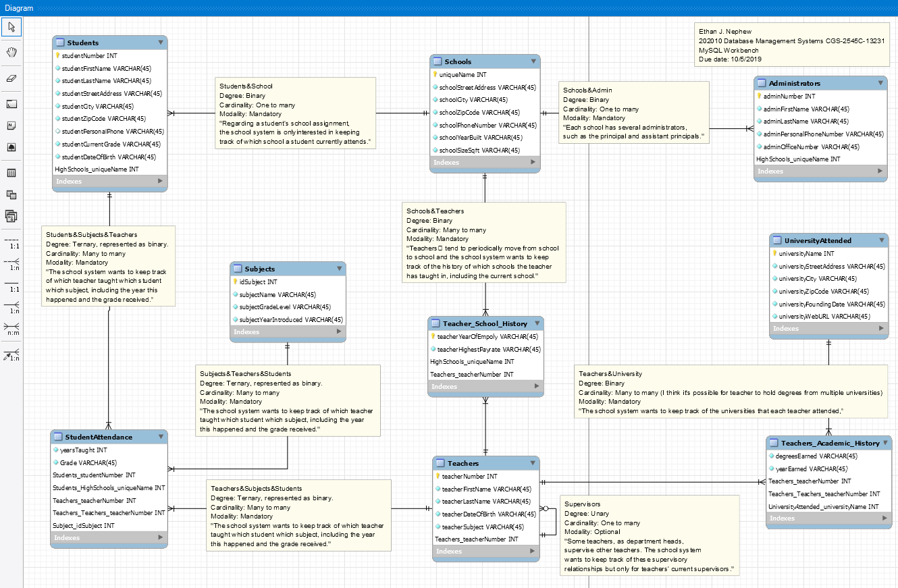Select the pointer selection tool

[x=11, y=27]
